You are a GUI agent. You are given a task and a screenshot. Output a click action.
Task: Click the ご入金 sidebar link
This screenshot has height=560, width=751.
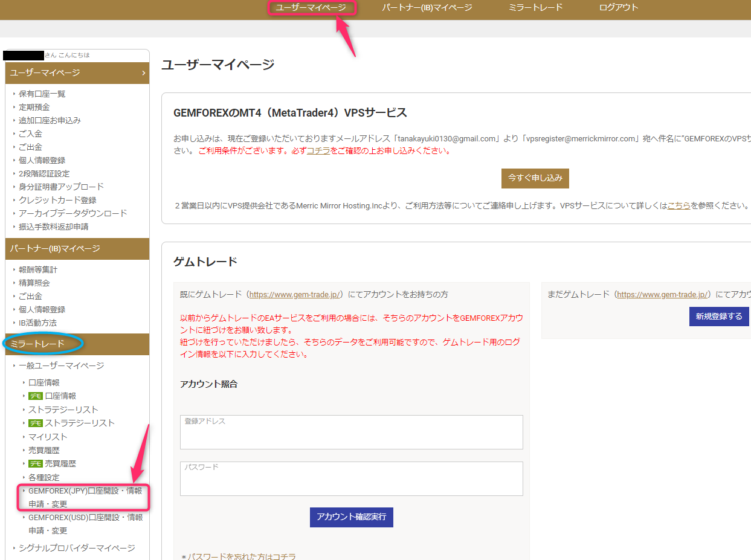pyautogui.click(x=30, y=134)
